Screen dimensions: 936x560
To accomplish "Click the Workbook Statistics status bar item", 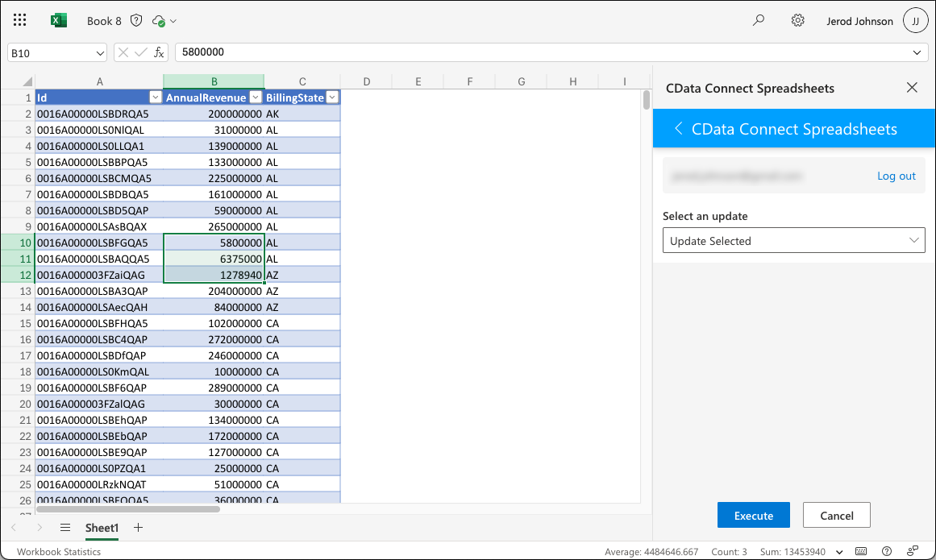I will pyautogui.click(x=59, y=552).
